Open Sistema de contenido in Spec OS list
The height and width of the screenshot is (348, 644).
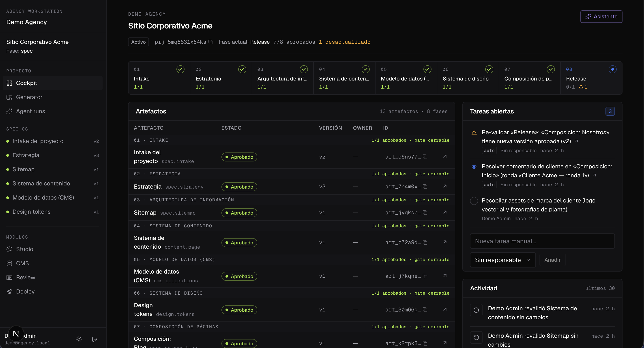click(53, 183)
